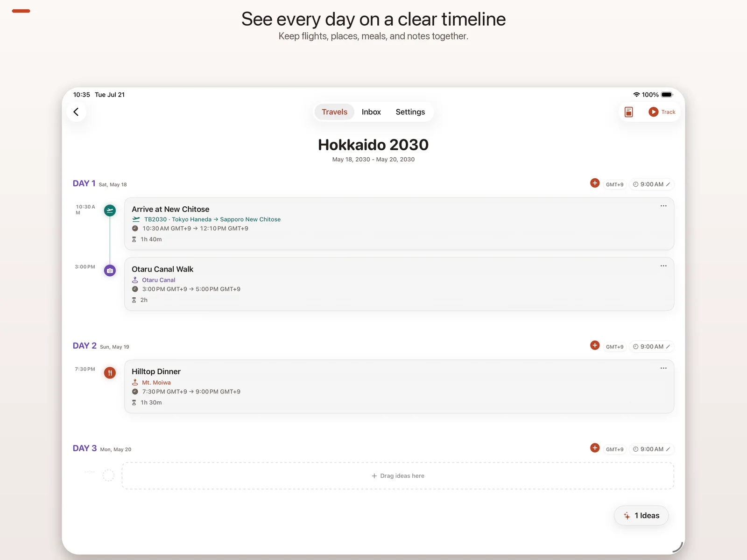Click the Hokkaido 2030 trip title
Viewport: 747px width, 560px height.
[373, 145]
